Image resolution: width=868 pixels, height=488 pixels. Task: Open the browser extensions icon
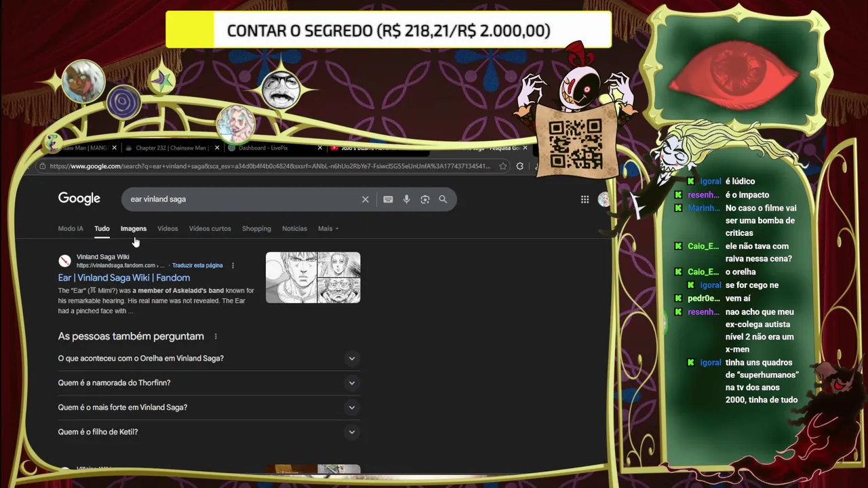click(x=520, y=166)
